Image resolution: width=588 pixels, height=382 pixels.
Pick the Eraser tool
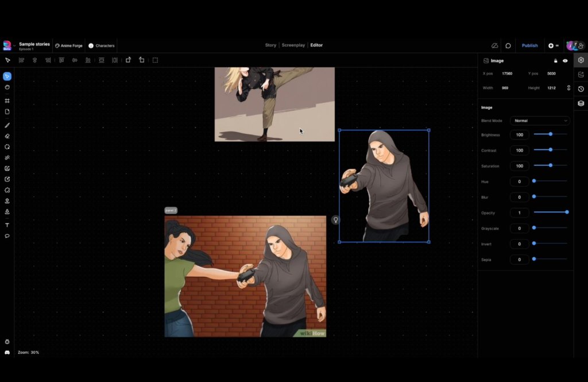click(7, 136)
